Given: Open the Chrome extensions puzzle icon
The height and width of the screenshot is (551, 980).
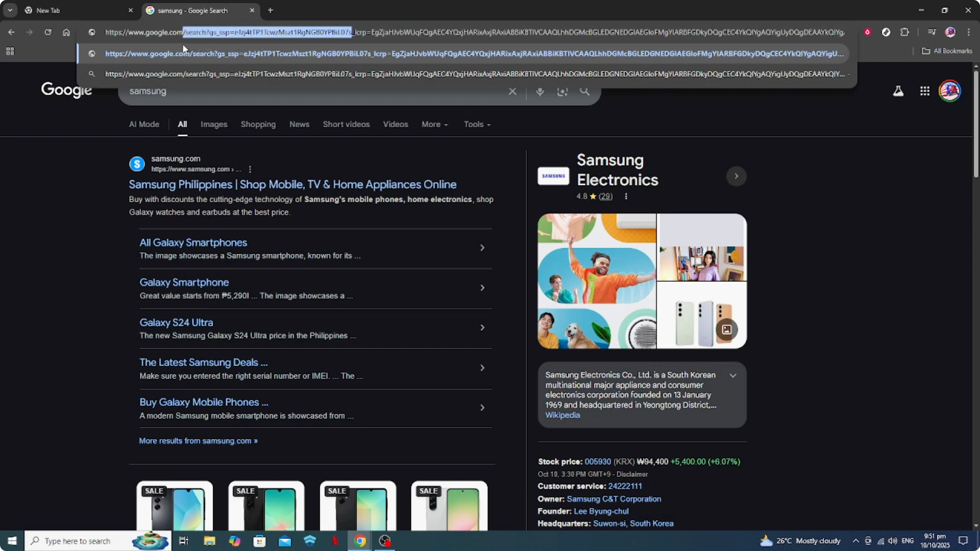Looking at the screenshot, I should [905, 32].
